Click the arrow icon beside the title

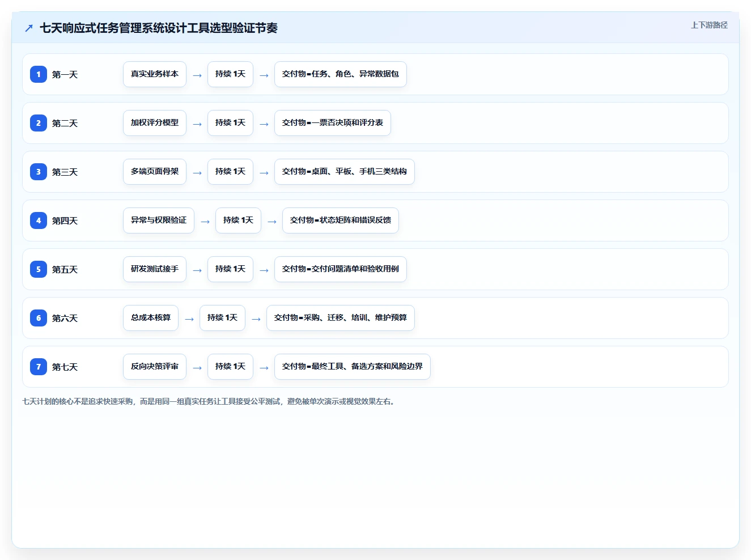point(29,28)
